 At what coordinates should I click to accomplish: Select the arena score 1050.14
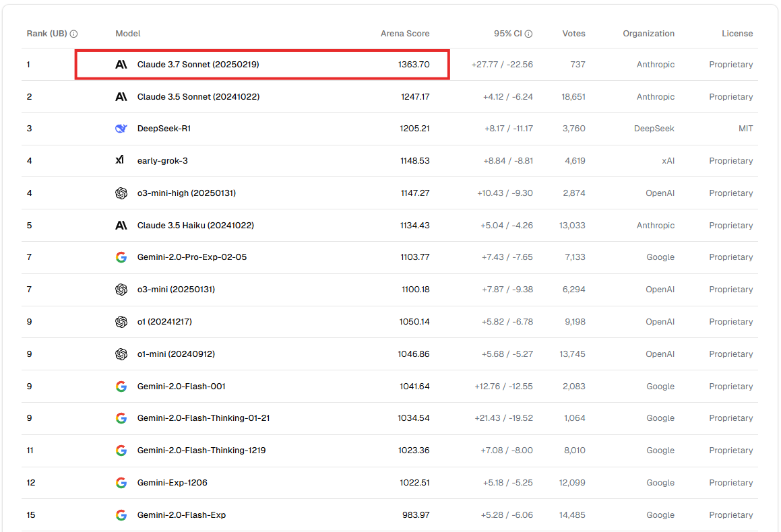[x=414, y=322]
